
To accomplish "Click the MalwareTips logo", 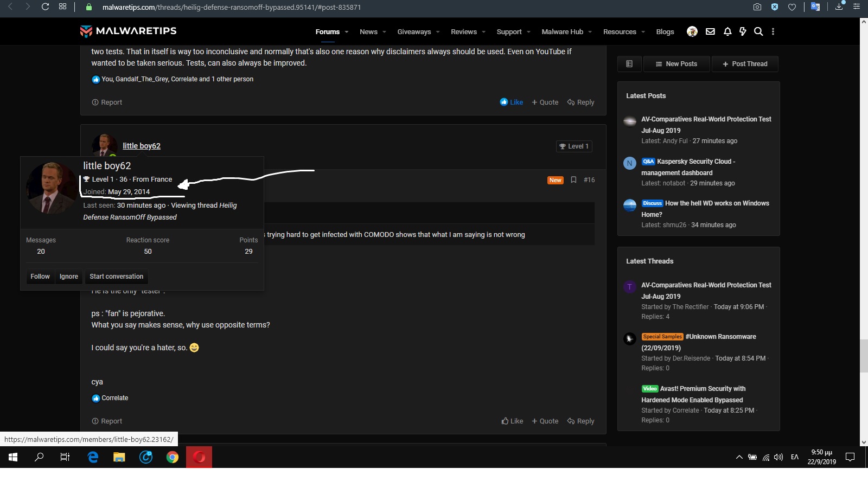I will pos(128,31).
